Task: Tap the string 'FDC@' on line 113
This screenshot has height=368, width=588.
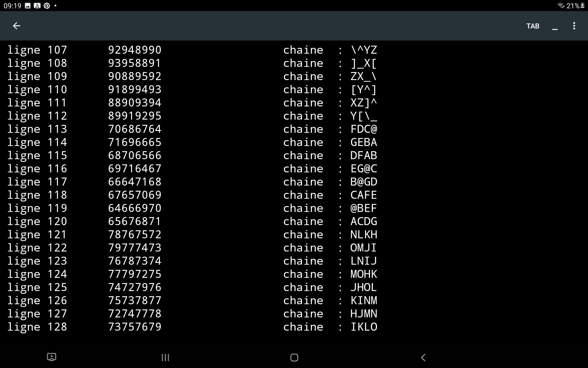Action: (x=364, y=129)
